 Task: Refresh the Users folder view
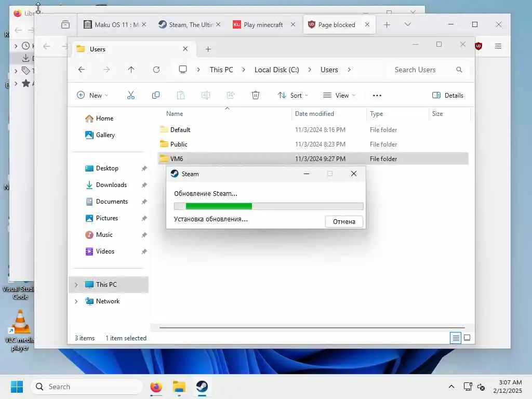[x=156, y=70]
